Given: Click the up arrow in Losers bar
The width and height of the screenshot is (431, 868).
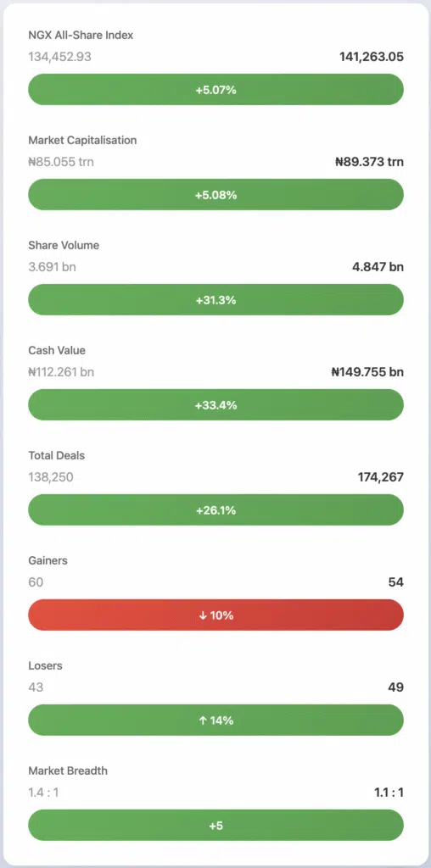Looking at the screenshot, I should click(203, 721).
